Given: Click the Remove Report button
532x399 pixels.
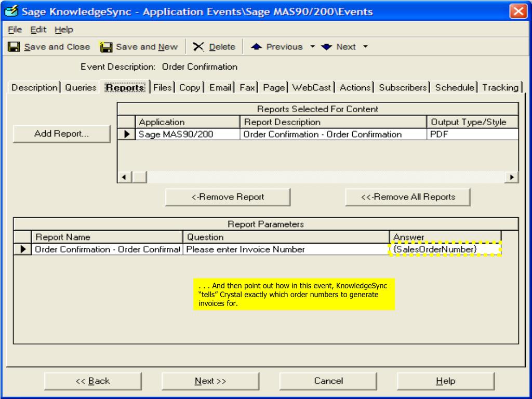Looking at the screenshot, I should point(228,197).
